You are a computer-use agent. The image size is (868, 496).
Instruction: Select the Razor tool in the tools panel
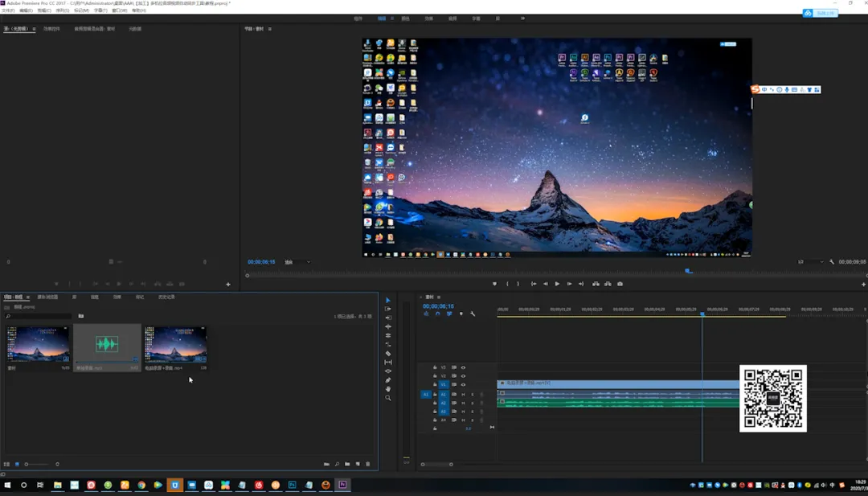[388, 353]
